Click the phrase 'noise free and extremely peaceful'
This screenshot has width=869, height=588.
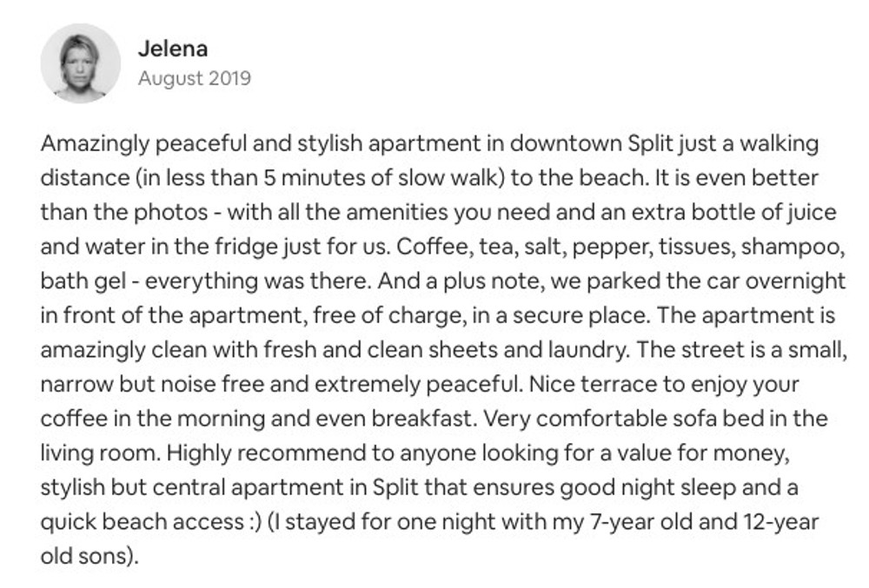point(342,384)
